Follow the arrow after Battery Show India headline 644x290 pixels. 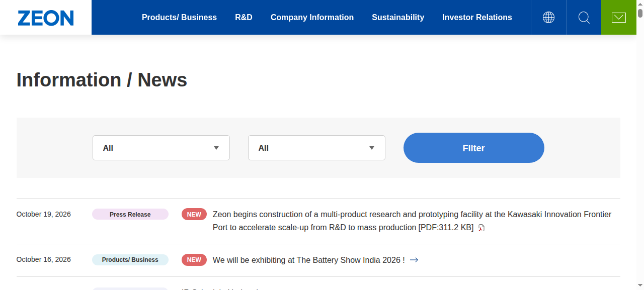pos(414,260)
